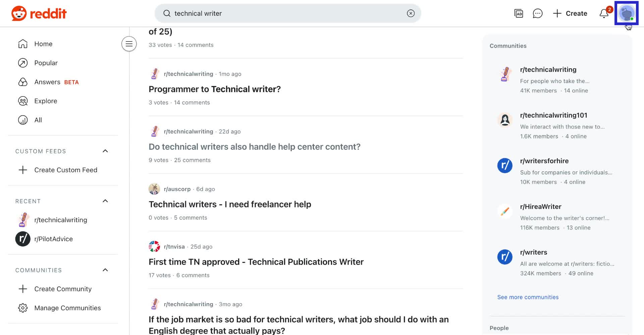This screenshot has width=644, height=335.
Task: Open the Reddit home logo
Action: pyautogui.click(x=39, y=13)
